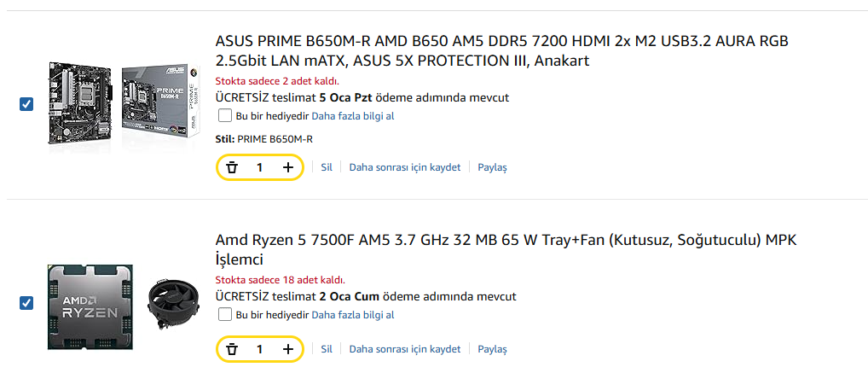The width and height of the screenshot is (868, 373).
Task: Click the ASUS motherboard product image
Action: pos(124,103)
